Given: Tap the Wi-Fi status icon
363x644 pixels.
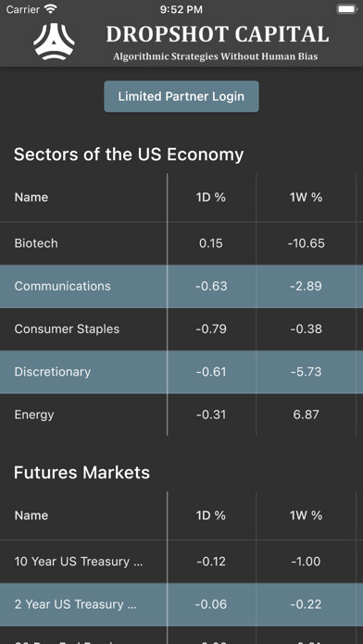Looking at the screenshot, I should [x=51, y=9].
